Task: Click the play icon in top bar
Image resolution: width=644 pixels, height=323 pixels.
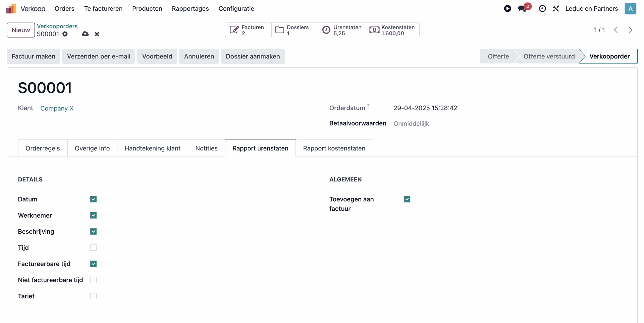Action: 507,9
